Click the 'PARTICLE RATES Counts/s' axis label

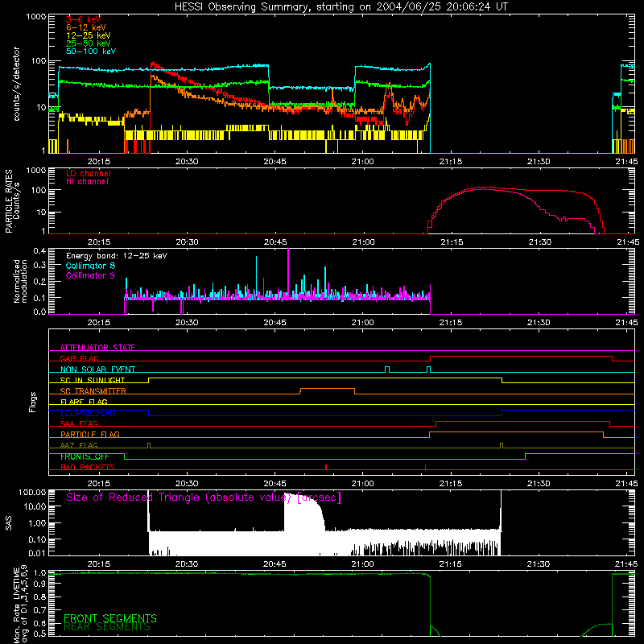tap(12, 201)
